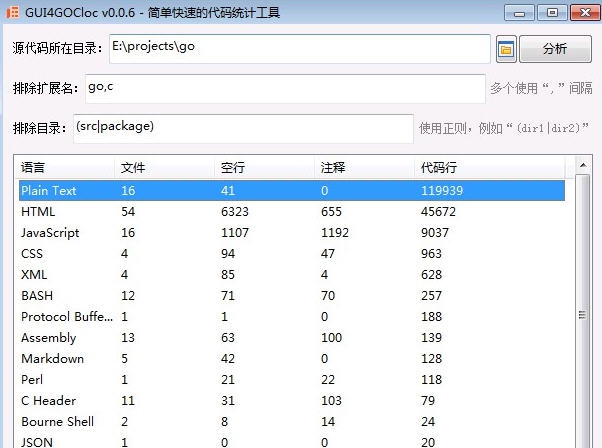
Task: Click blank line value 6323
Action: click(235, 212)
